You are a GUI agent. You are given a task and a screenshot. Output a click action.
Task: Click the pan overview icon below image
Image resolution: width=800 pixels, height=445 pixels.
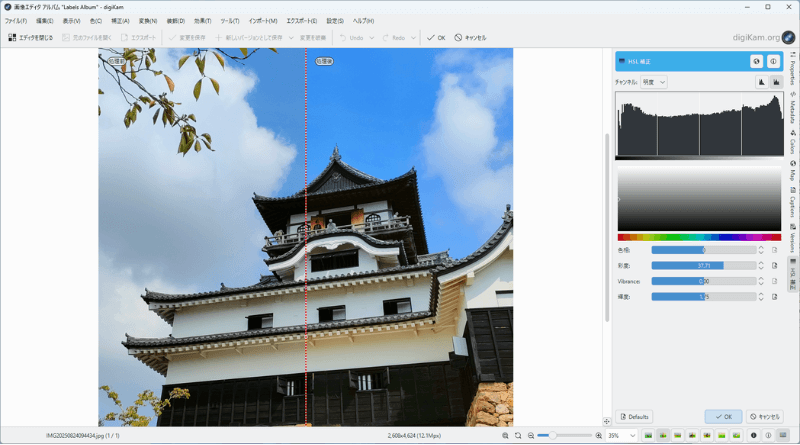click(607, 421)
